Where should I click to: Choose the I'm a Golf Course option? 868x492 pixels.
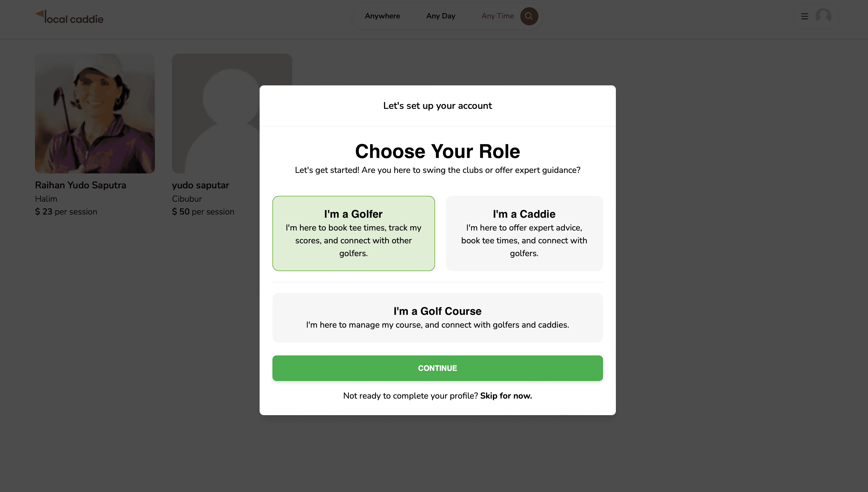tap(437, 318)
